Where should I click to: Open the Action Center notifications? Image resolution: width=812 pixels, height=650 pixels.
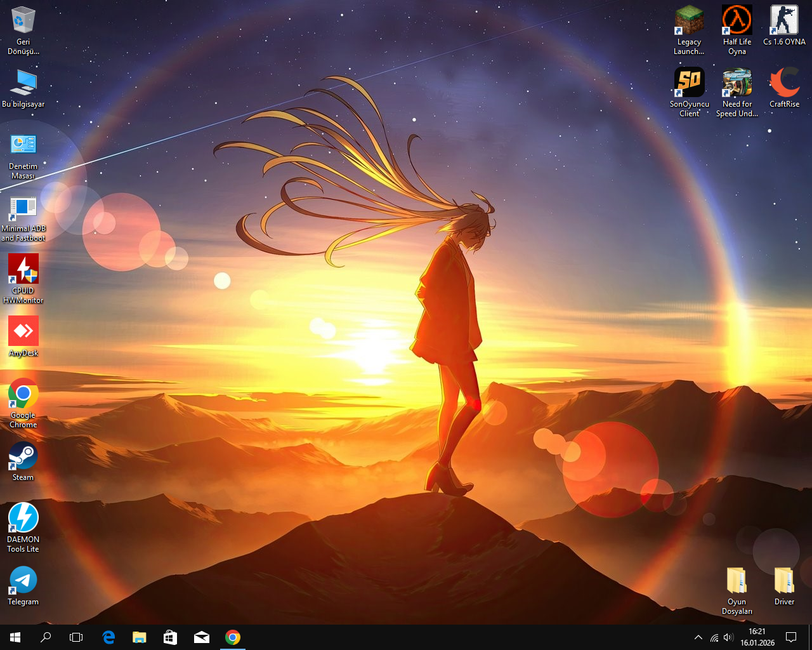tap(791, 637)
